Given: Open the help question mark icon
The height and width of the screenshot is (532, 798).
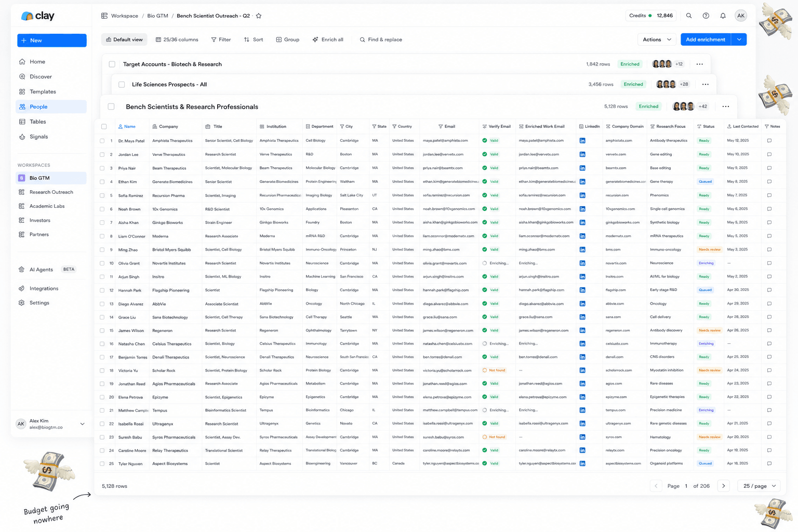Looking at the screenshot, I should pos(706,16).
